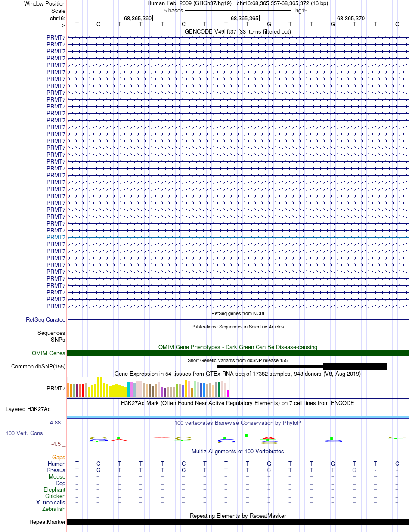Image resolution: width=409 pixels, height=532 pixels.
Task: Open Repeating Elements by RepeatMasker title
Action: (238, 516)
